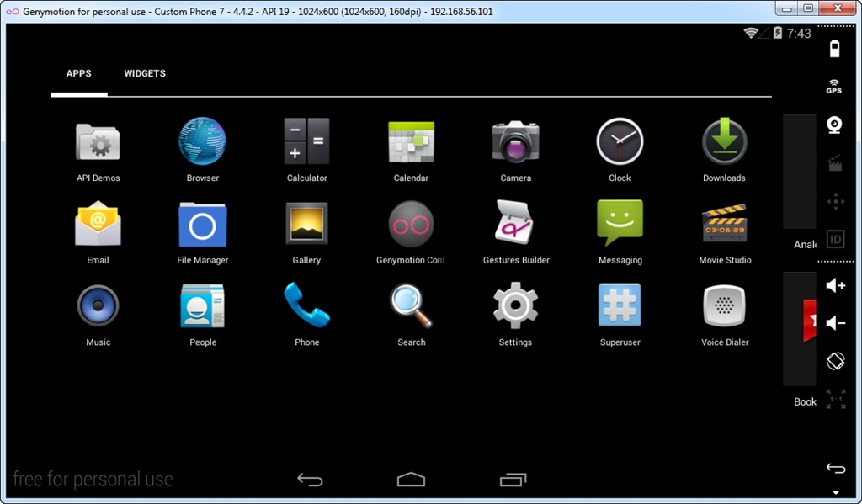Image resolution: width=862 pixels, height=504 pixels.
Task: Tap the Android Back navigation button
Action: (x=310, y=480)
